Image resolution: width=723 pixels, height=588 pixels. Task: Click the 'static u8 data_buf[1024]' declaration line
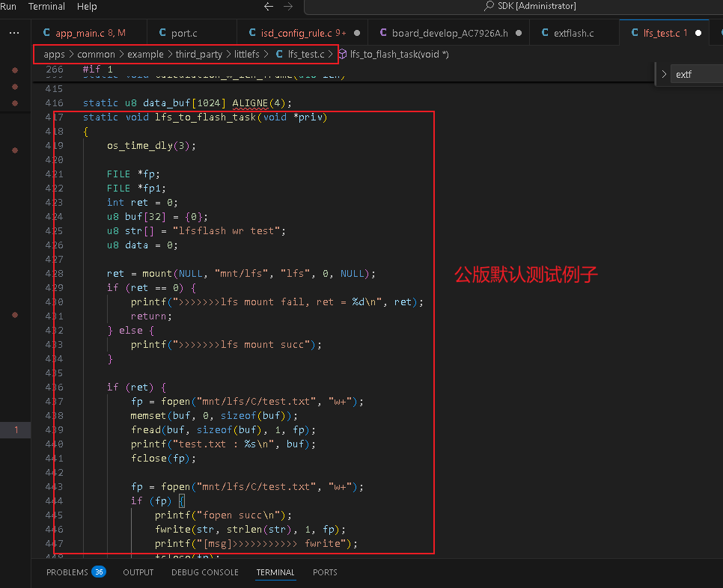(x=187, y=102)
